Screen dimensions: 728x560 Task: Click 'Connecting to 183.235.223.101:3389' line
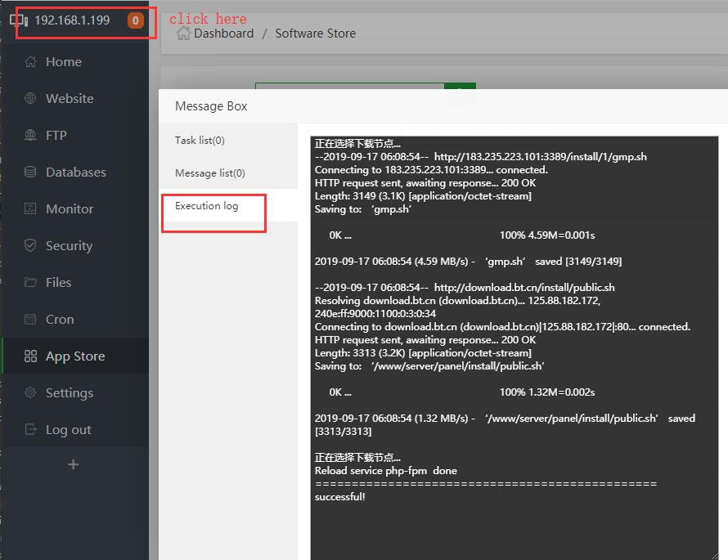point(431,170)
